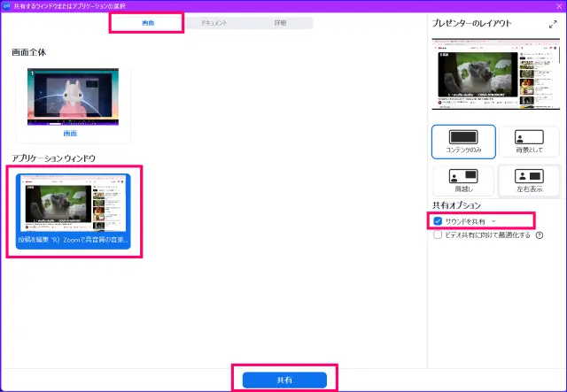Click the selected application window title caption
This screenshot has height=392, width=567.
(x=73, y=240)
